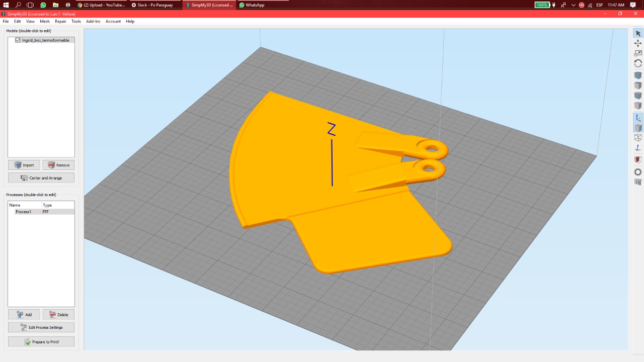Toggle point normals display

pyautogui.click(x=638, y=148)
